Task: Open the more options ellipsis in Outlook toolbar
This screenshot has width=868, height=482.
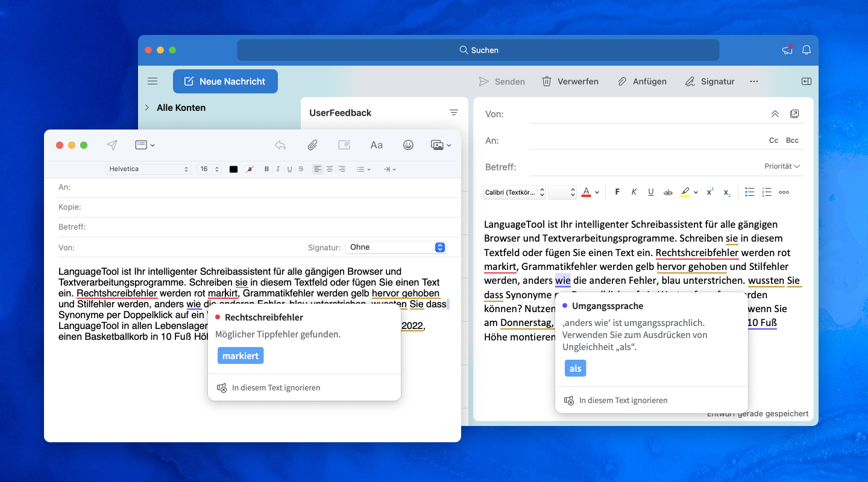Action: 754,81
